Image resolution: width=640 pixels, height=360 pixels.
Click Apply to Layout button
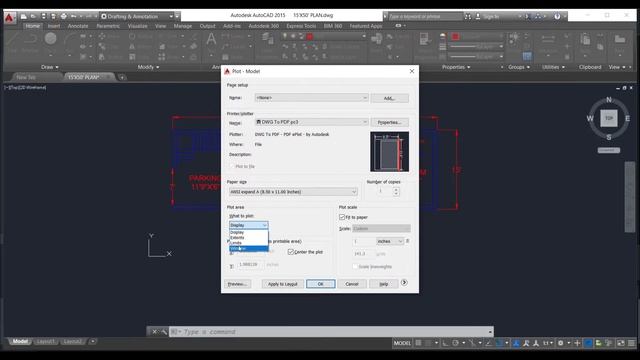point(282,284)
